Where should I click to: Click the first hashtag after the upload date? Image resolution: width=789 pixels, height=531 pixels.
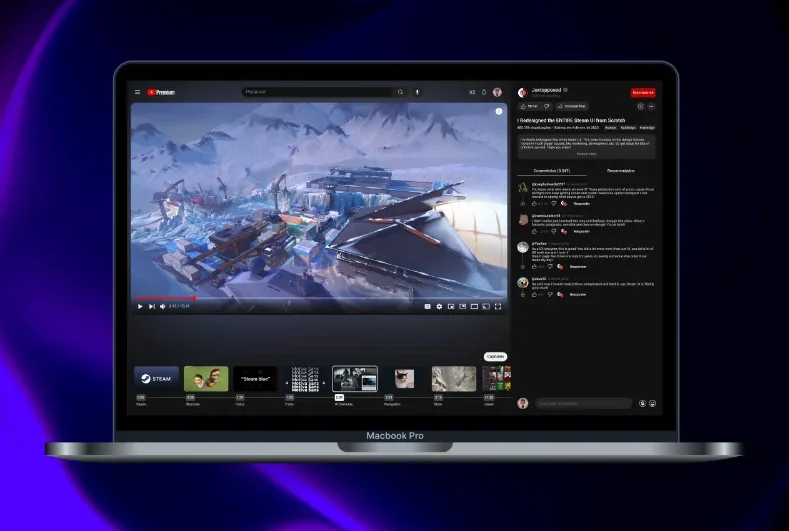point(610,128)
